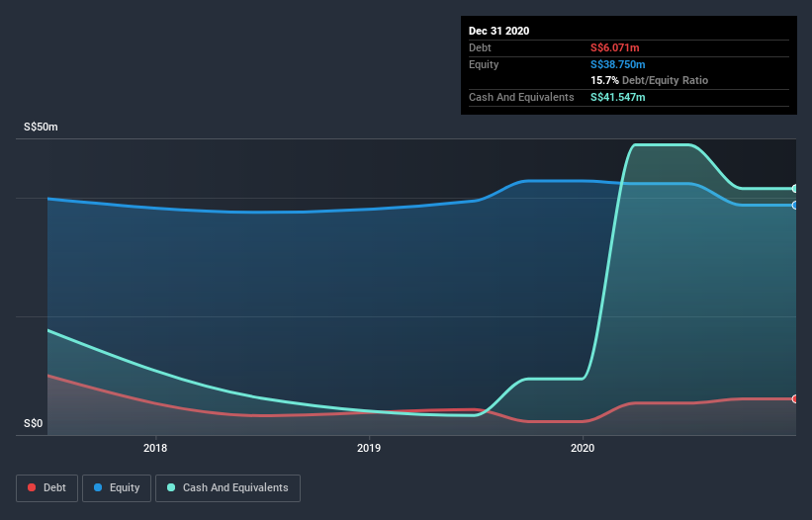
Task: Select the blue Equity endpoint marker on chart
Action: click(795, 206)
